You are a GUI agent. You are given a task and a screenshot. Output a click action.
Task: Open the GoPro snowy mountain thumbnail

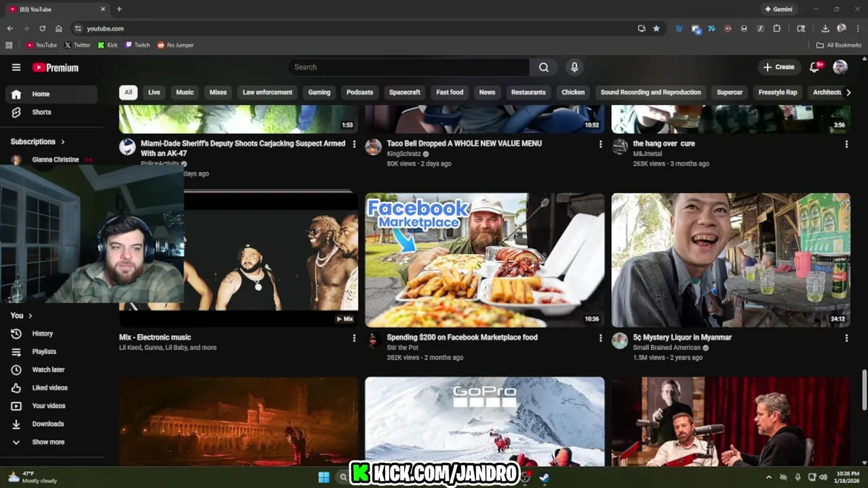click(485, 421)
